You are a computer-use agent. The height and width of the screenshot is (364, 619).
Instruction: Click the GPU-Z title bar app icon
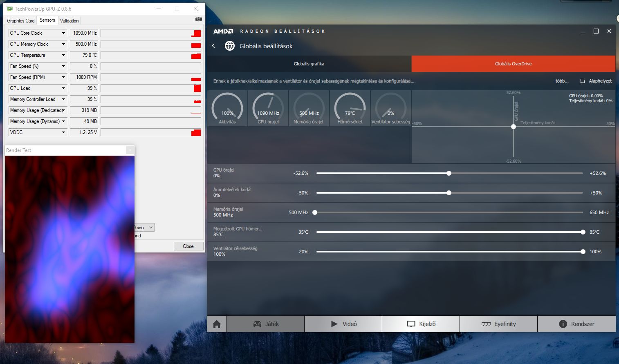pos(10,9)
